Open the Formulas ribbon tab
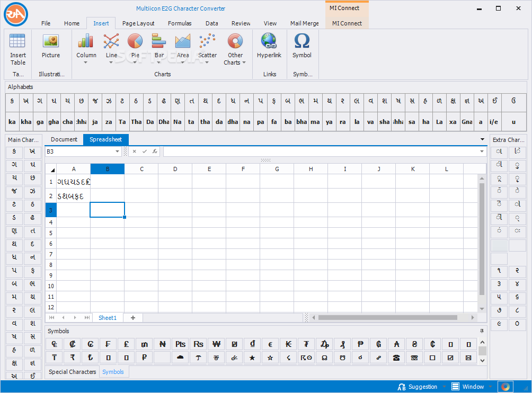Screen dimensions: 532x393 tap(180, 23)
